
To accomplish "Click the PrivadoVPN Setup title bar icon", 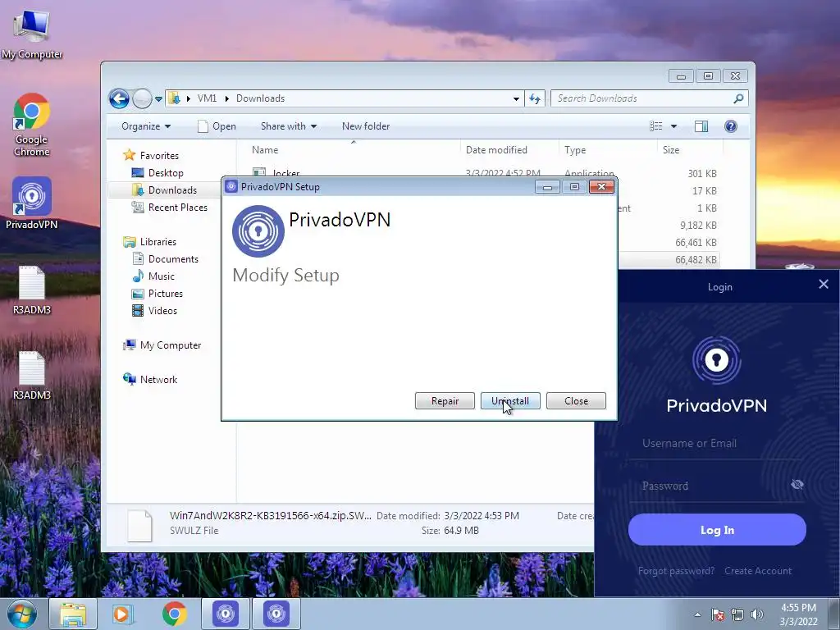I will click(x=231, y=186).
